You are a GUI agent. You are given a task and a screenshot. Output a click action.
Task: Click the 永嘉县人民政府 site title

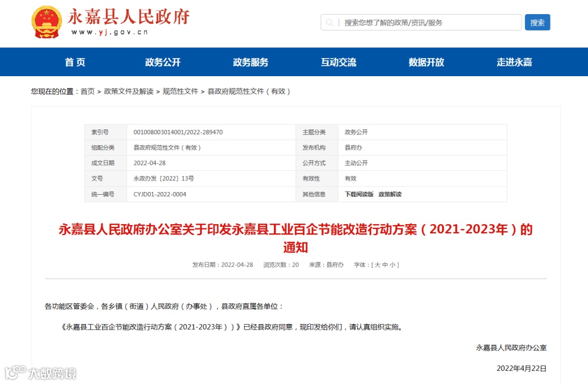coord(128,17)
